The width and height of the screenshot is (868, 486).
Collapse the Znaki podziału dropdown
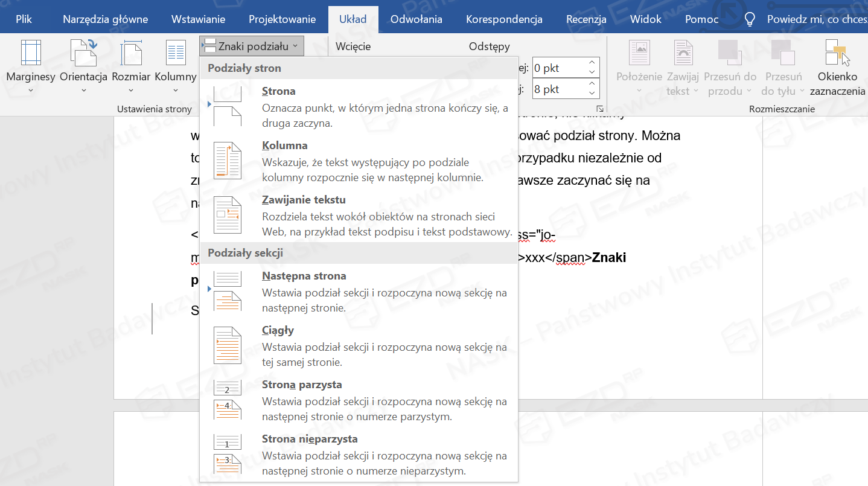(x=252, y=46)
